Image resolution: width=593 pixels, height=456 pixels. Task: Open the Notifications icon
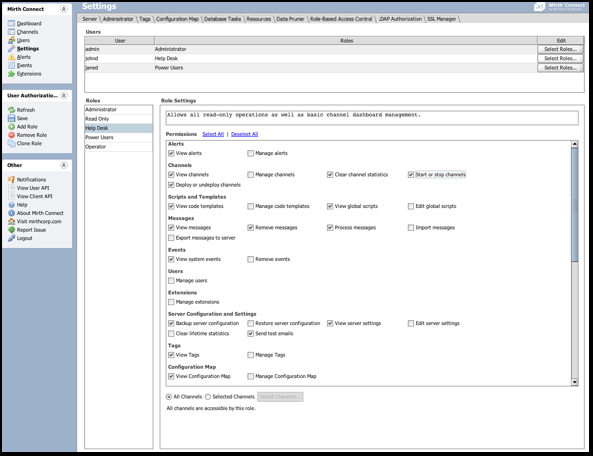tap(11, 180)
